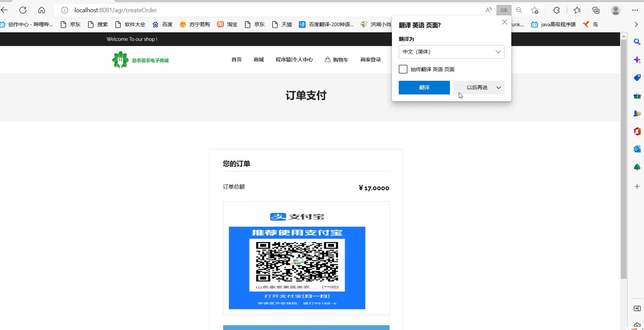Click the 翻译 translate button
644x330 pixels.
tap(424, 88)
